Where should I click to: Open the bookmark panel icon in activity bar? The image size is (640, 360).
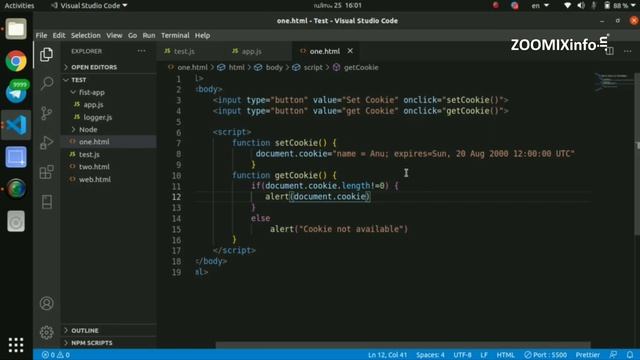[x=47, y=202]
